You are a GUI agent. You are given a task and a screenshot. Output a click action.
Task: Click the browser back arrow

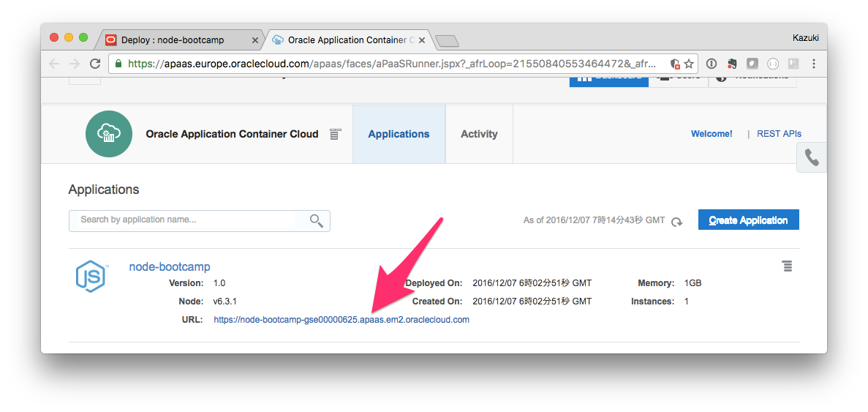(x=54, y=64)
